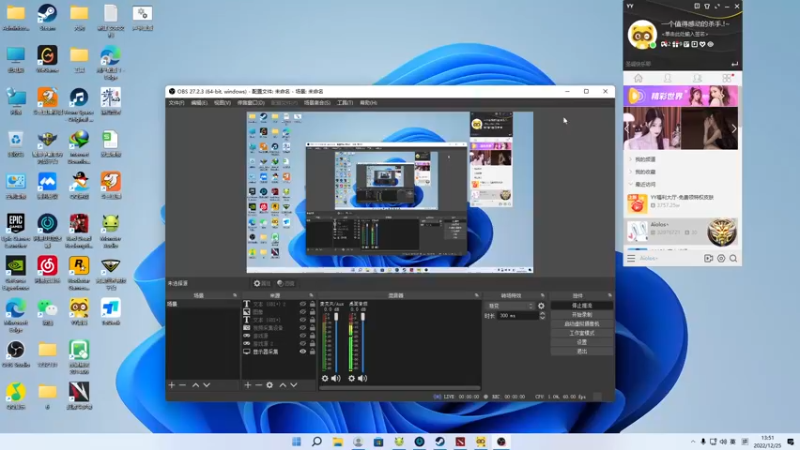Image resolution: width=800 pixels, height=450 pixels.
Task: Remove selected source with minus icon
Action: 259,385
